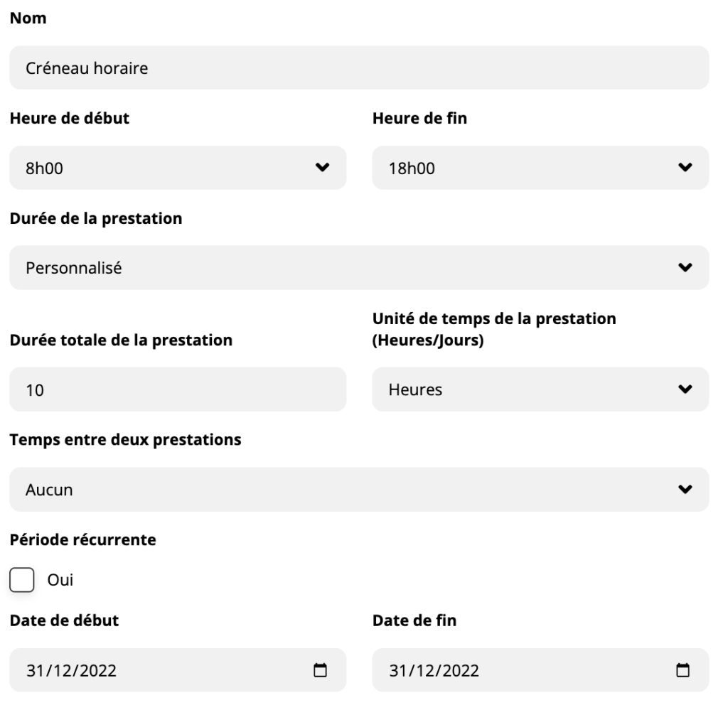
Task: Select the year segment in Date de fin
Action: [x=461, y=670]
